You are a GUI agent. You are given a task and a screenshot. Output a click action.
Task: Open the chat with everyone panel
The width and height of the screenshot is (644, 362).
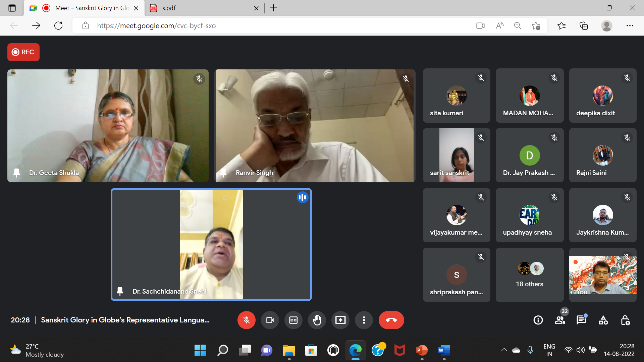click(x=581, y=320)
